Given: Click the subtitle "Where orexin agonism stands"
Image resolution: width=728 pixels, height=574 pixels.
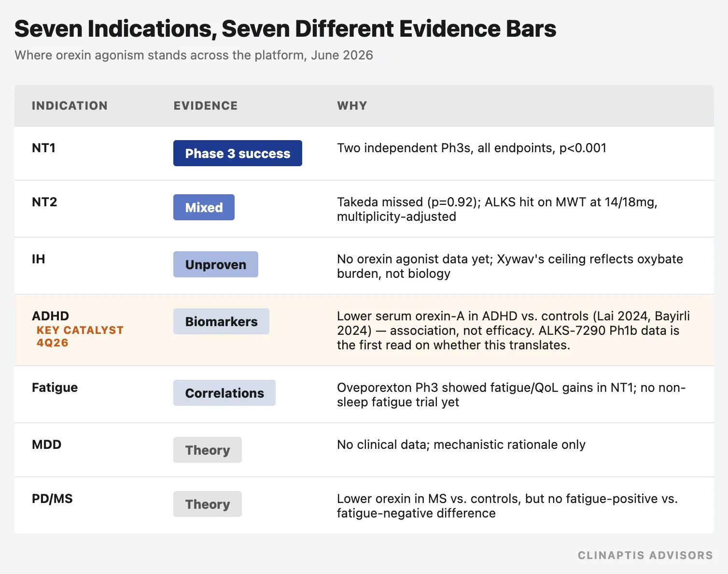Looking at the screenshot, I should [x=194, y=55].
